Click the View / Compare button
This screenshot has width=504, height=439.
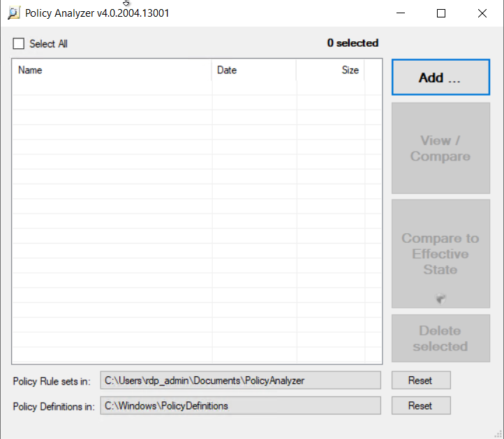click(440, 148)
